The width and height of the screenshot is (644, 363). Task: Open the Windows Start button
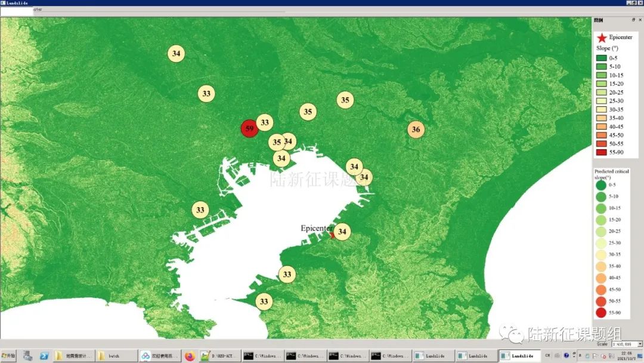pyautogui.click(x=9, y=356)
